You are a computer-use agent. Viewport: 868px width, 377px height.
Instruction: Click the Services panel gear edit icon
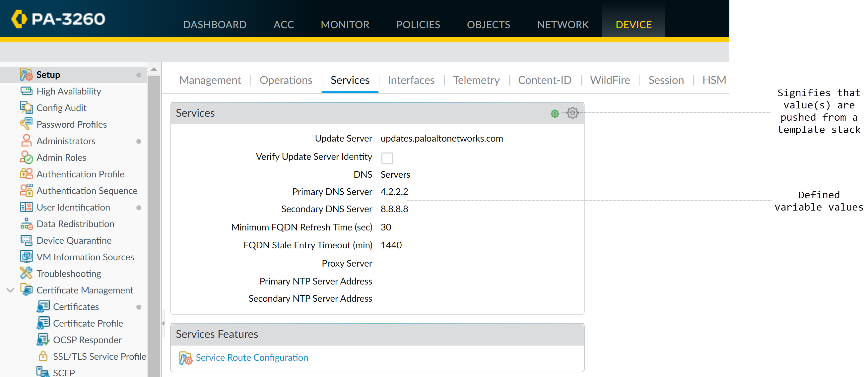point(572,113)
